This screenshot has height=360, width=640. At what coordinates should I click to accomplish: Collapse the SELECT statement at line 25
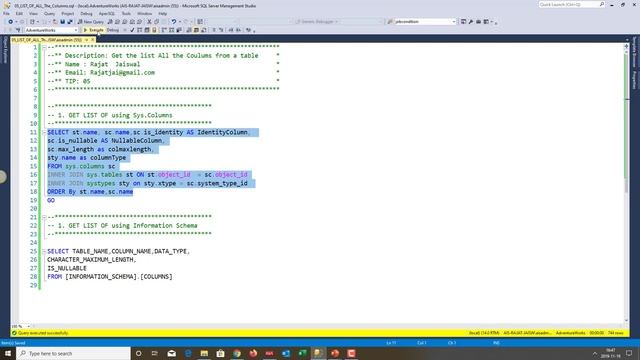tap(44, 251)
